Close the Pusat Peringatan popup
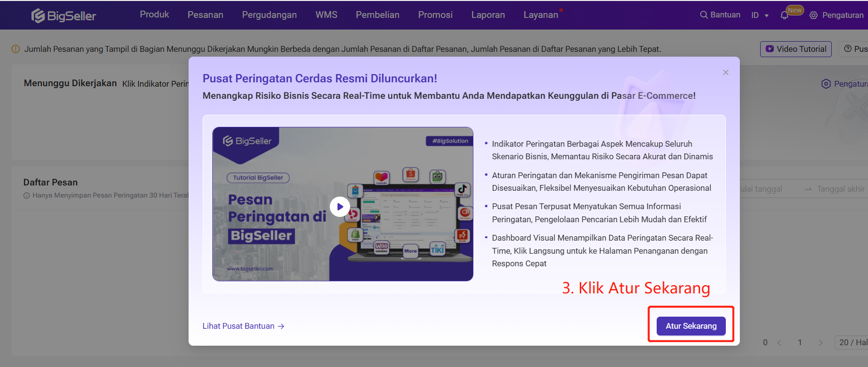Screen dimensions: 868x367 click(x=726, y=73)
